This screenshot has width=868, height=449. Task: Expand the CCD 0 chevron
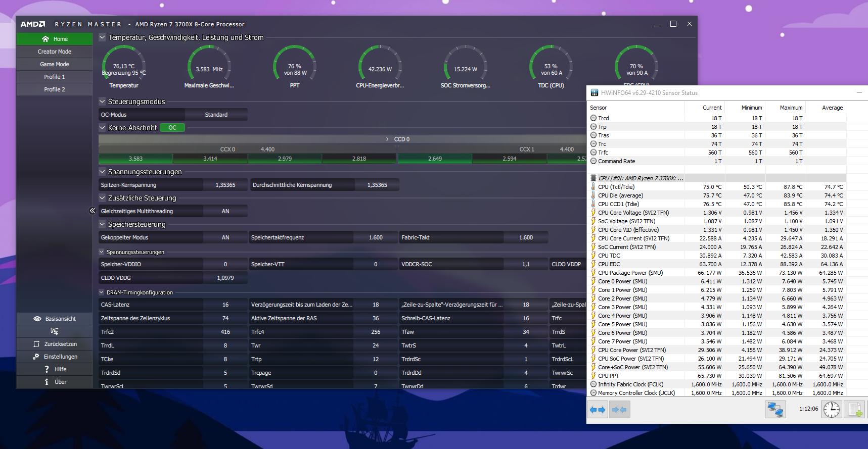(x=388, y=139)
